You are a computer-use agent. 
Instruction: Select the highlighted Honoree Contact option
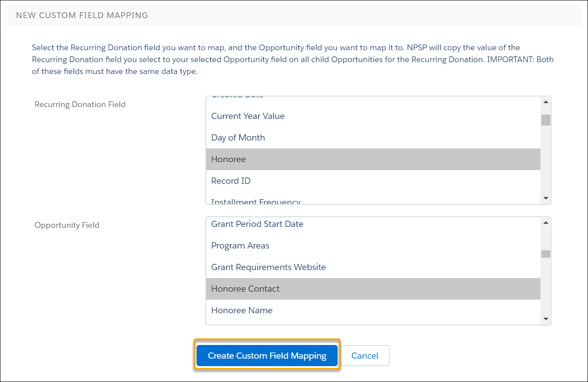[245, 289]
